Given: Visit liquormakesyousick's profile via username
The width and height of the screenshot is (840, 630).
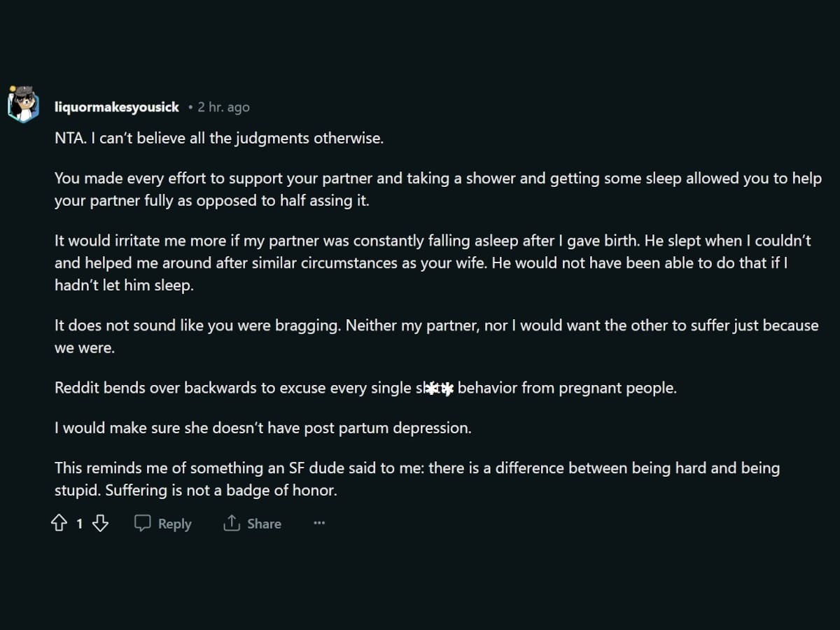Looking at the screenshot, I should pos(117,107).
